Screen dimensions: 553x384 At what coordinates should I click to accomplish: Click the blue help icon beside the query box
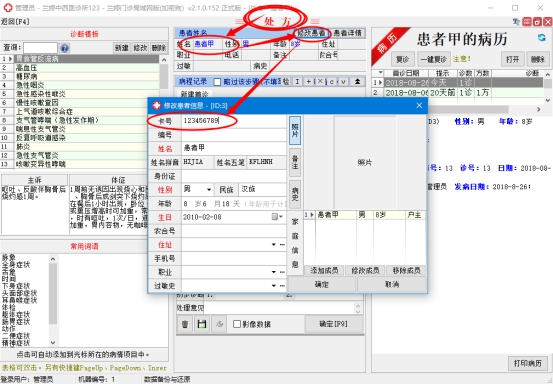tap(65, 48)
